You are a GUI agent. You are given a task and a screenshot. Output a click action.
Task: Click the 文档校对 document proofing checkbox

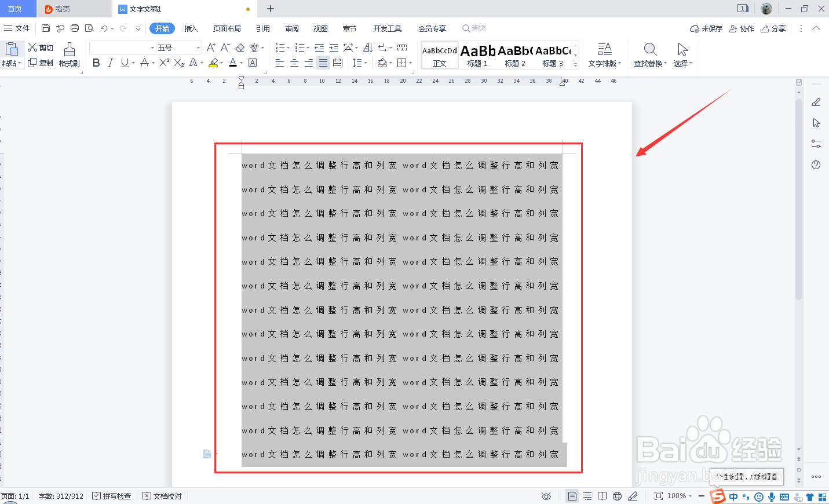coord(162,496)
